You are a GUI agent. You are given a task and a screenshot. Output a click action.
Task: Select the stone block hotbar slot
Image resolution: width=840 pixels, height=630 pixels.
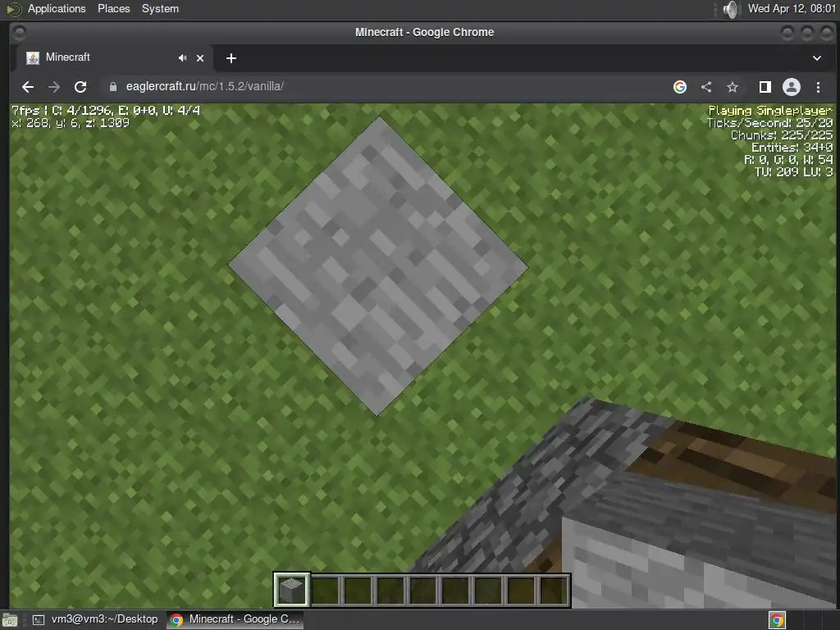pos(291,590)
